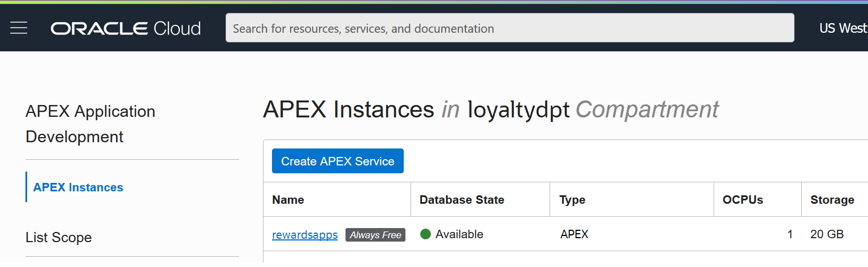868x267 pixels.
Task: Click the APEX Application Development heading
Action: [x=90, y=124]
